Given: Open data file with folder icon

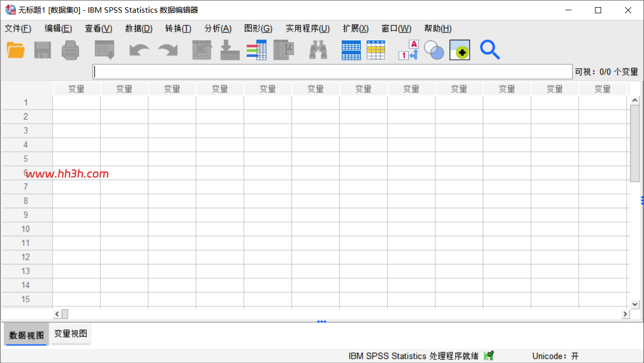Looking at the screenshot, I should (x=16, y=50).
